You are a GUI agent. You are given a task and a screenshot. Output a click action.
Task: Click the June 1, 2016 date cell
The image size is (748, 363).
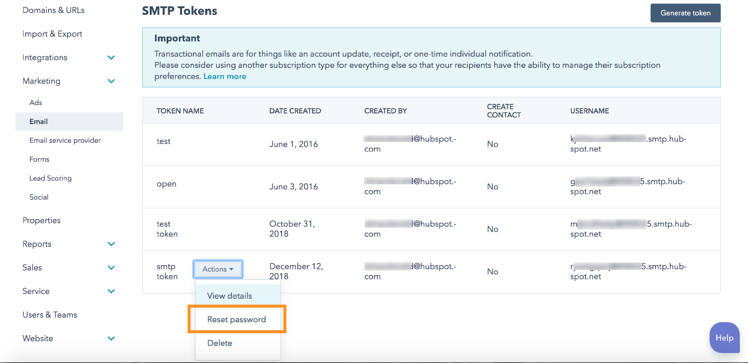293,144
